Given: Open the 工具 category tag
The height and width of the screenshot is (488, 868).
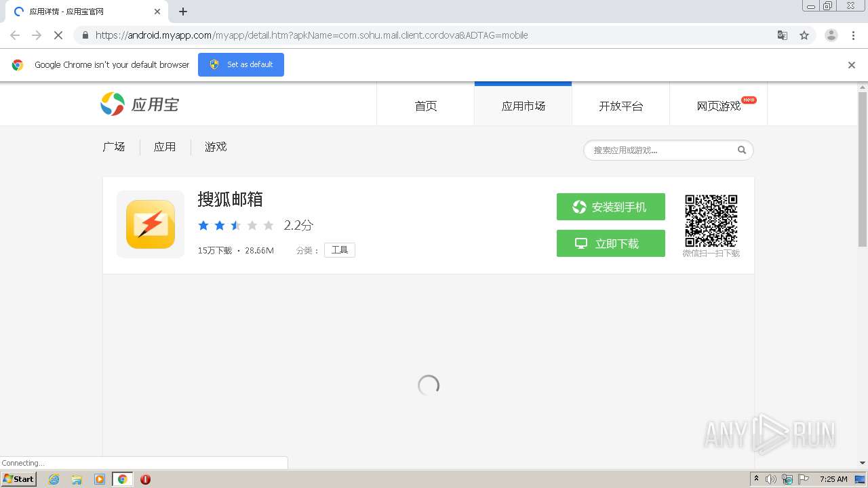Looking at the screenshot, I should (x=340, y=250).
